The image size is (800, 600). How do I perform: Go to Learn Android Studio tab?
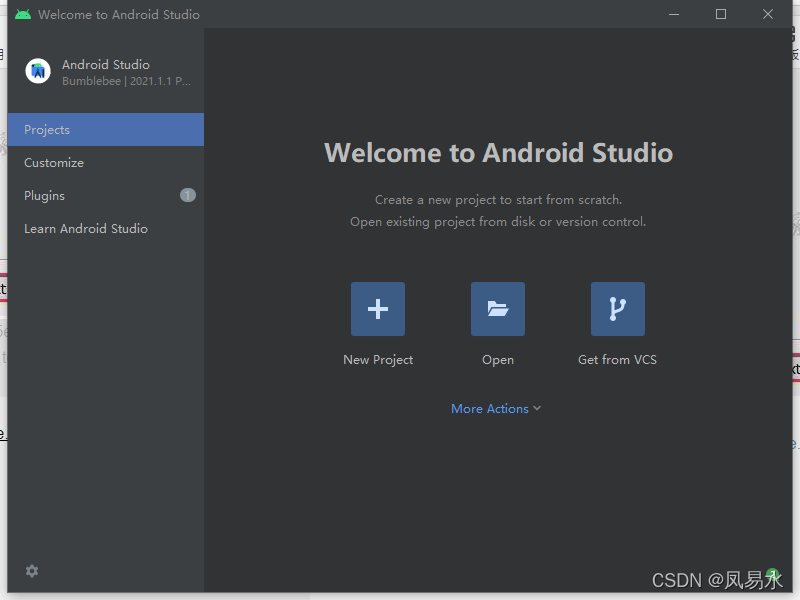(x=106, y=229)
